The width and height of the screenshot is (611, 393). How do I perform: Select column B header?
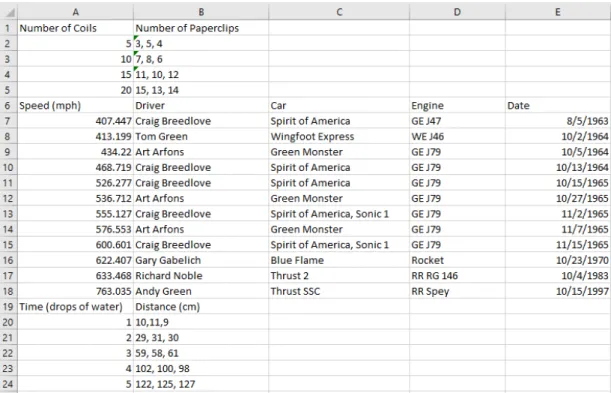pyautogui.click(x=201, y=12)
